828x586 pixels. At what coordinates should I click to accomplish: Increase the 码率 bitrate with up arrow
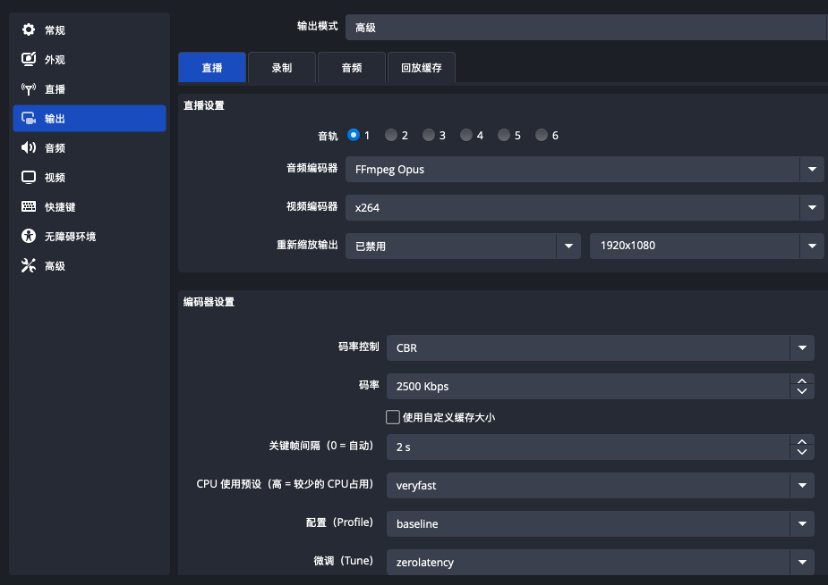[802, 381]
